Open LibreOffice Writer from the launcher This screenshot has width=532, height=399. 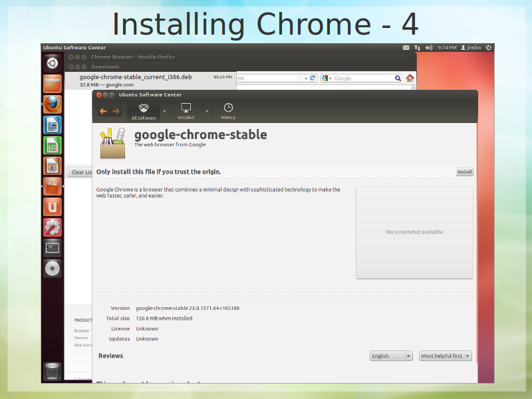[53, 125]
